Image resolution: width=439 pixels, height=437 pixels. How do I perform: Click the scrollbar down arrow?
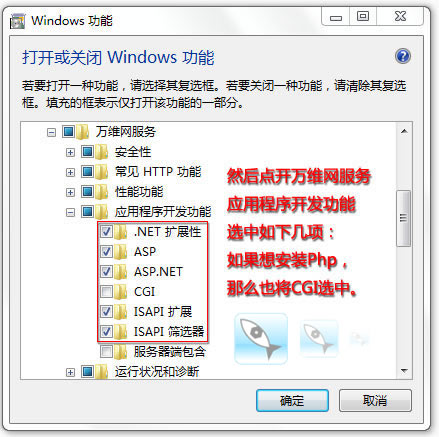click(x=404, y=371)
